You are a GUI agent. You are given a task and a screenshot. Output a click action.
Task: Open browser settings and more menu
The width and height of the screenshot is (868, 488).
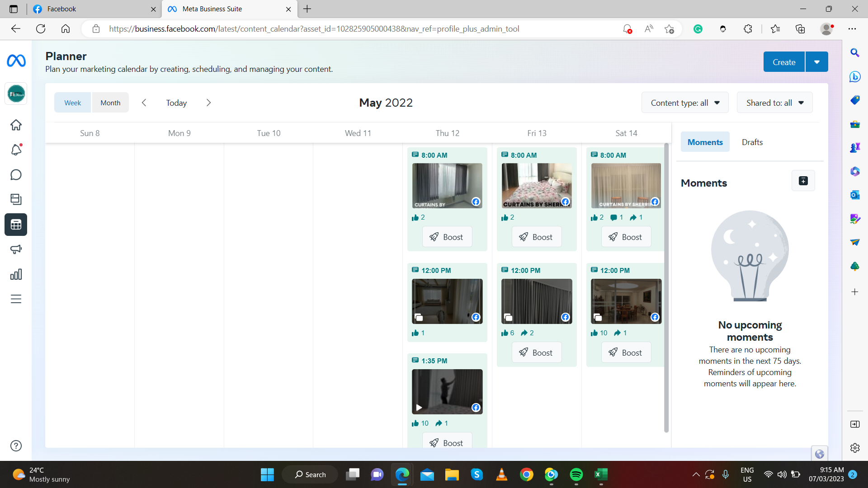coord(852,29)
